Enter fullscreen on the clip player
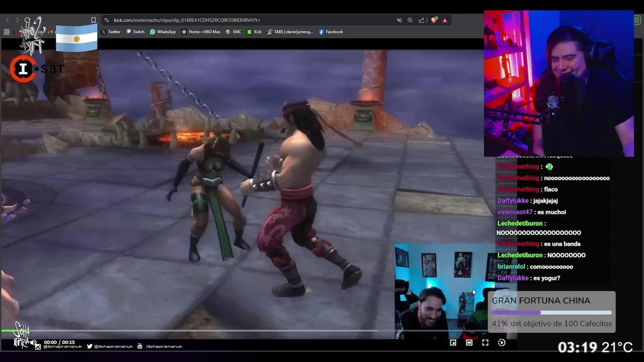This screenshot has width=644, height=362. 485,342
